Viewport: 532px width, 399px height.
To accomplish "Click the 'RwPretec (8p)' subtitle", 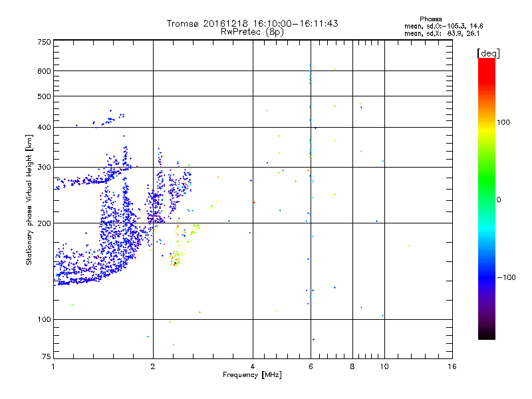I will (252, 32).
